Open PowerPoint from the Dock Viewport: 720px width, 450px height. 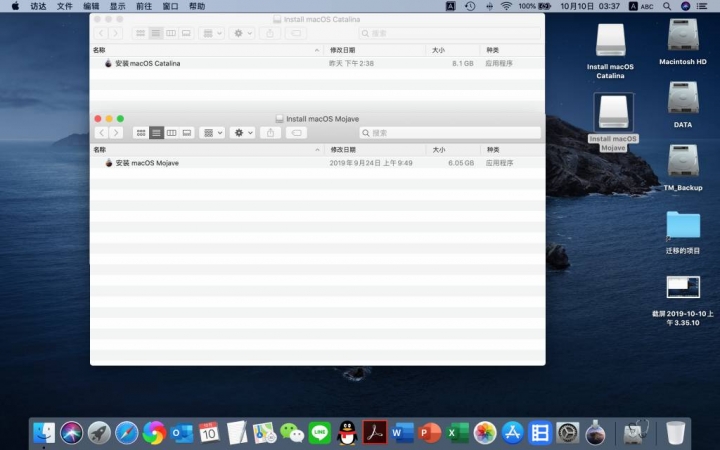(430, 433)
